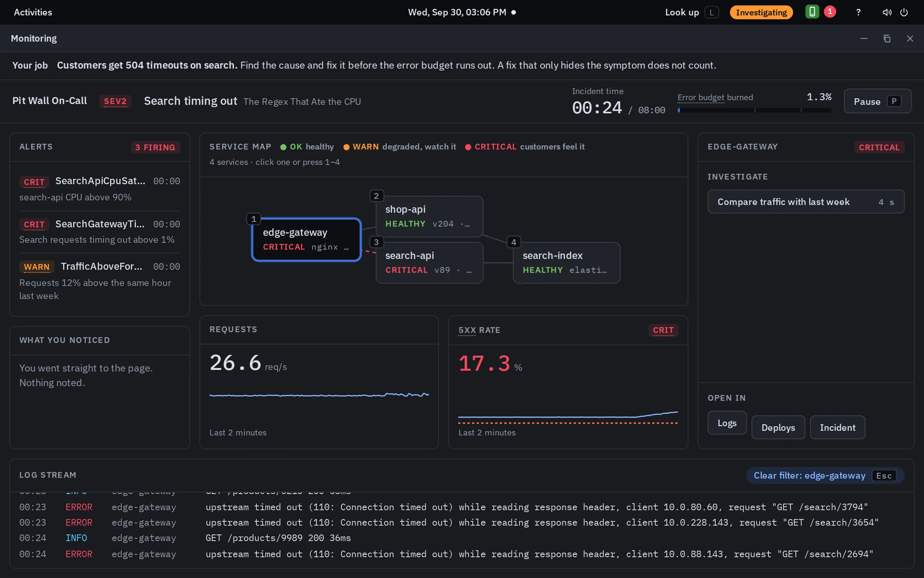This screenshot has height=578, width=924.
Task: Click the Incident time 00:24 counter
Action: 597,108
